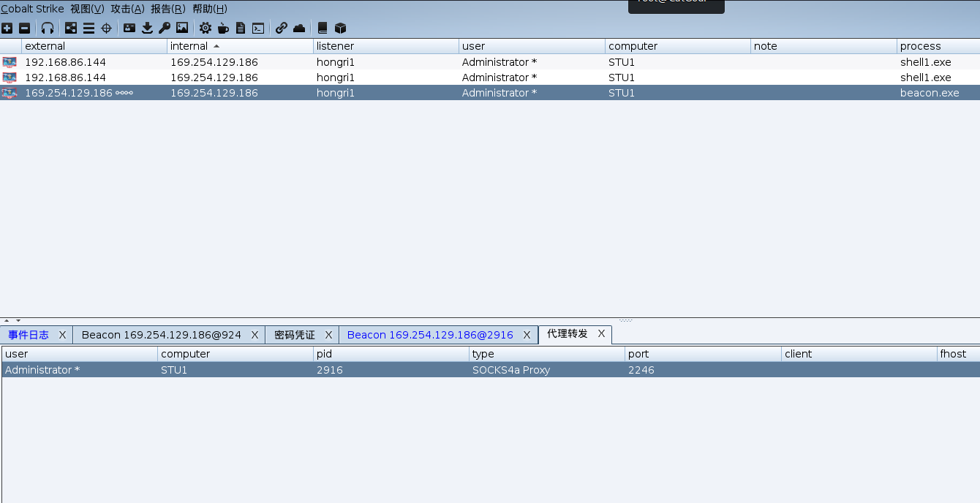The image size is (980, 503).
Task: Open web server management with the cloud icon
Action: 299,29
